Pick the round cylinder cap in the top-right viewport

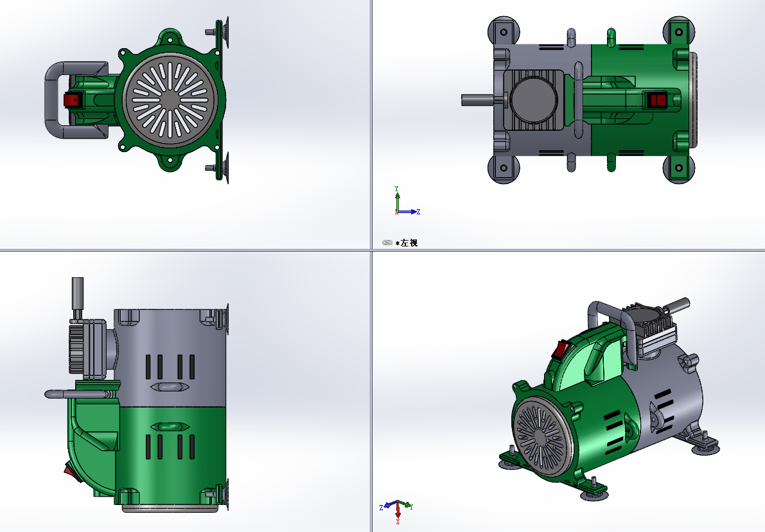[534, 99]
